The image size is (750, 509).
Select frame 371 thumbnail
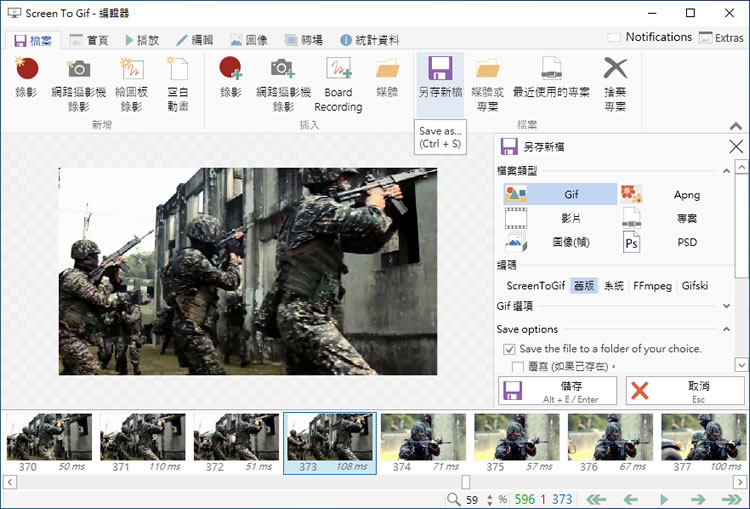[x=143, y=443]
